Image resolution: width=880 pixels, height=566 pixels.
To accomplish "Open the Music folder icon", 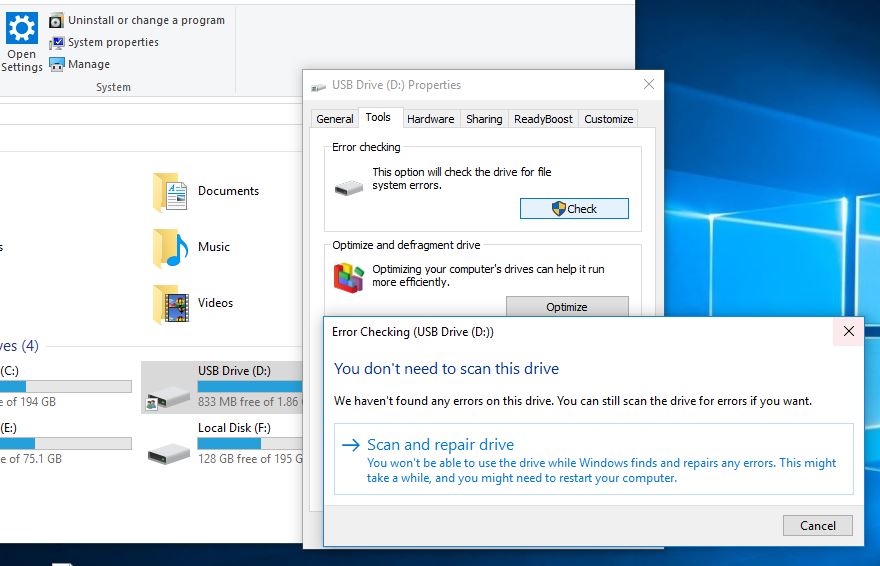I will (x=171, y=247).
